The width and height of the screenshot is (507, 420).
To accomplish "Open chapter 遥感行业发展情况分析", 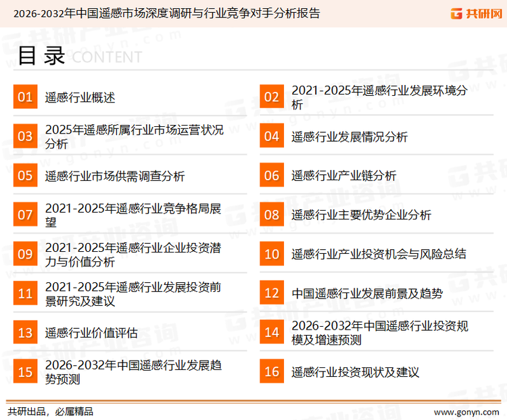I will pyautogui.click(x=349, y=136).
